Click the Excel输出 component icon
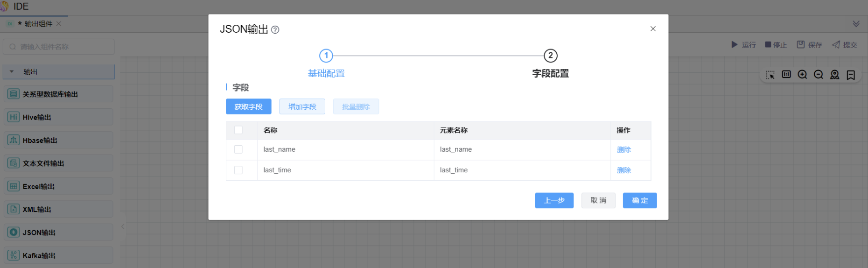This screenshot has height=268, width=868. [x=14, y=186]
